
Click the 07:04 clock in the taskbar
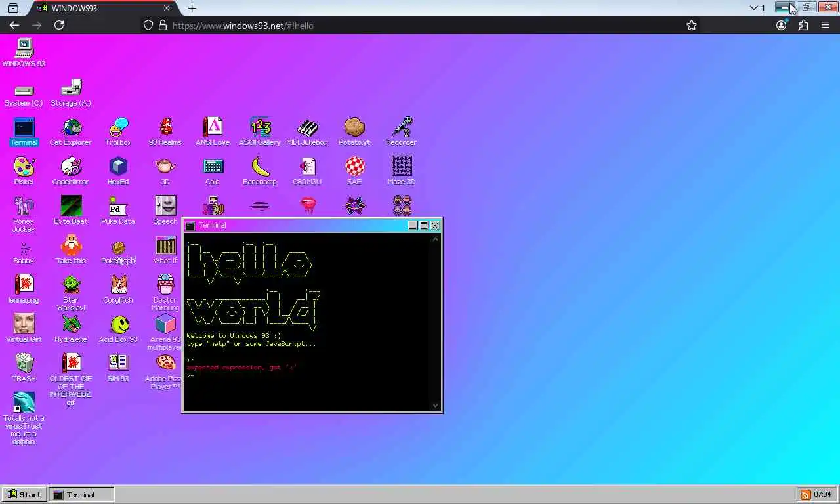822,494
